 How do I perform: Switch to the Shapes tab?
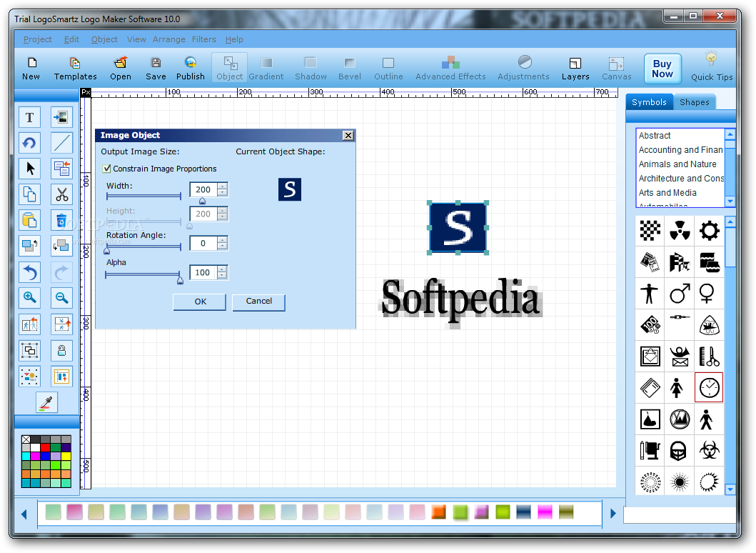coord(695,102)
